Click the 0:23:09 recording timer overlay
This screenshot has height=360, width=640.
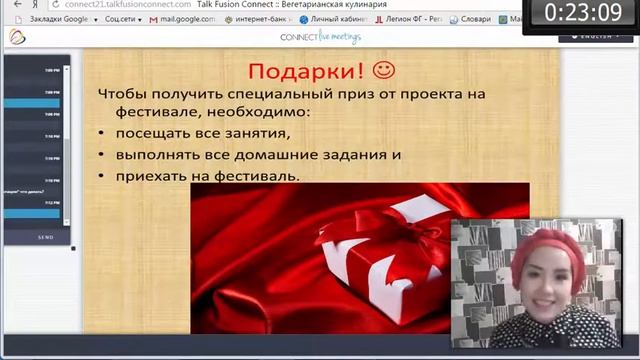click(582, 12)
